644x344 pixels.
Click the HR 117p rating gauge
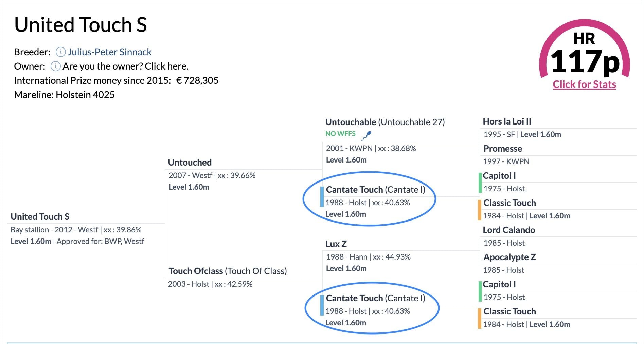coord(584,49)
